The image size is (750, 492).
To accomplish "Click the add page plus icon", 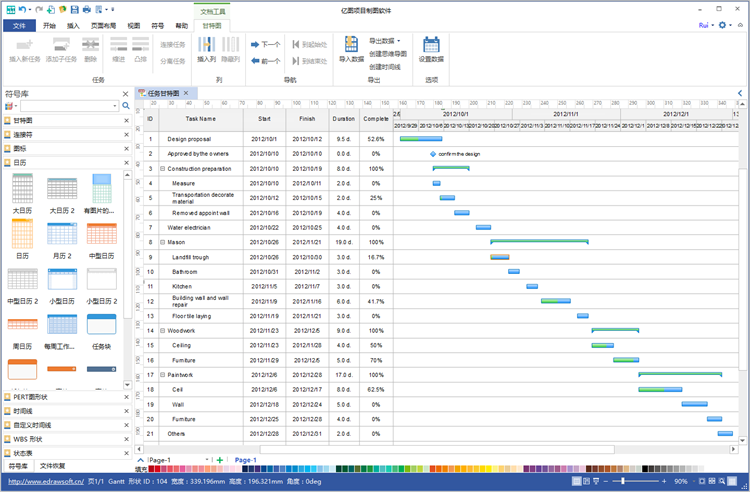I will [x=220, y=460].
